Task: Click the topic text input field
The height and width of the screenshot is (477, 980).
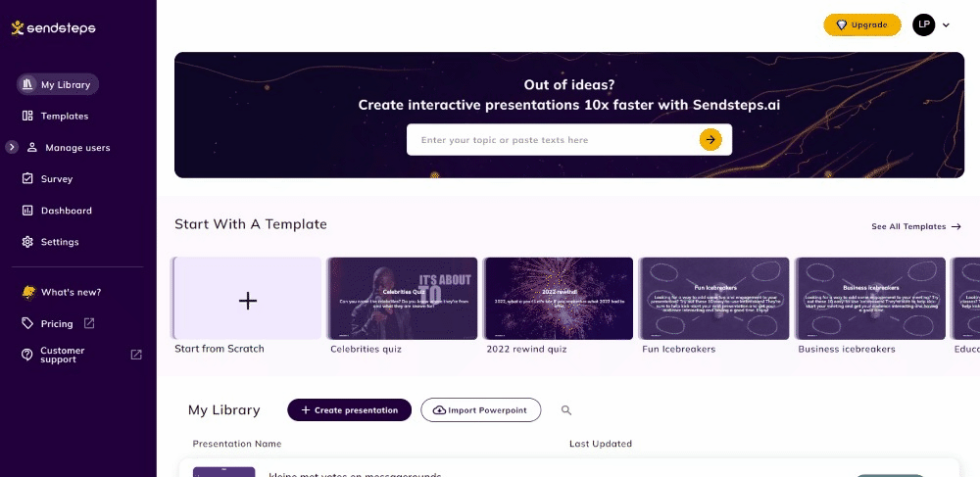Action: [553, 140]
